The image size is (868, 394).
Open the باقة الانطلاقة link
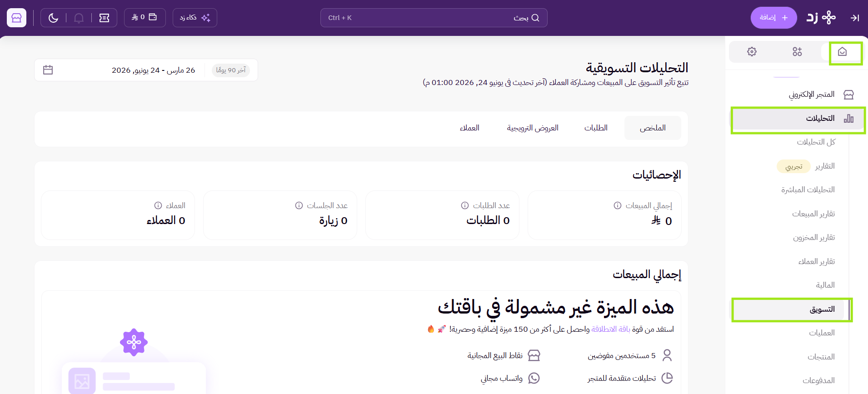pyautogui.click(x=610, y=329)
